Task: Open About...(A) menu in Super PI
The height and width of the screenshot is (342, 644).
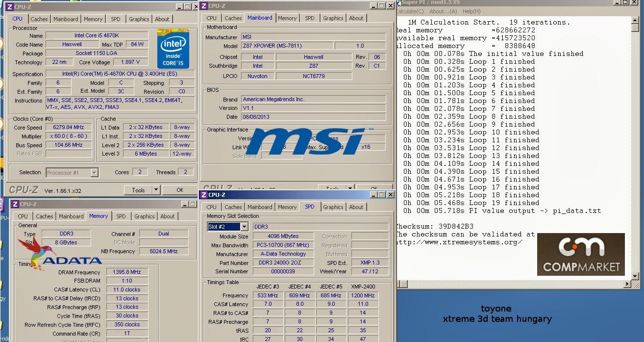Action: [x=443, y=11]
